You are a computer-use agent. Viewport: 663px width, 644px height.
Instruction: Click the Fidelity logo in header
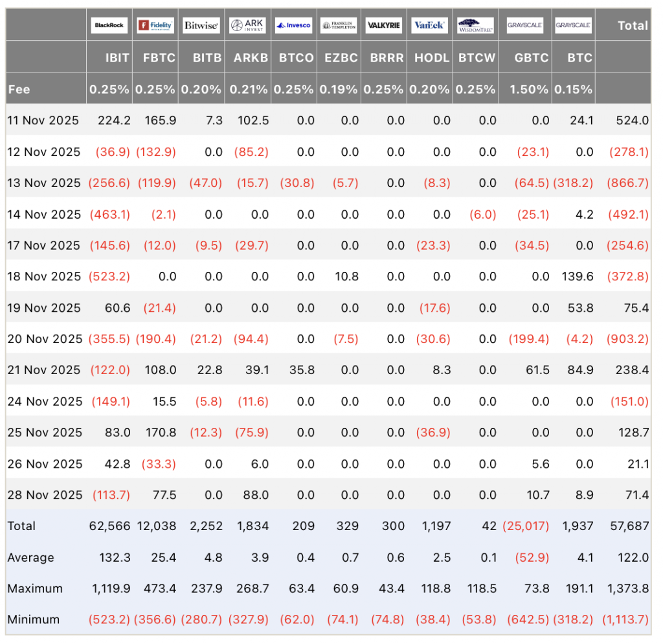click(155, 26)
